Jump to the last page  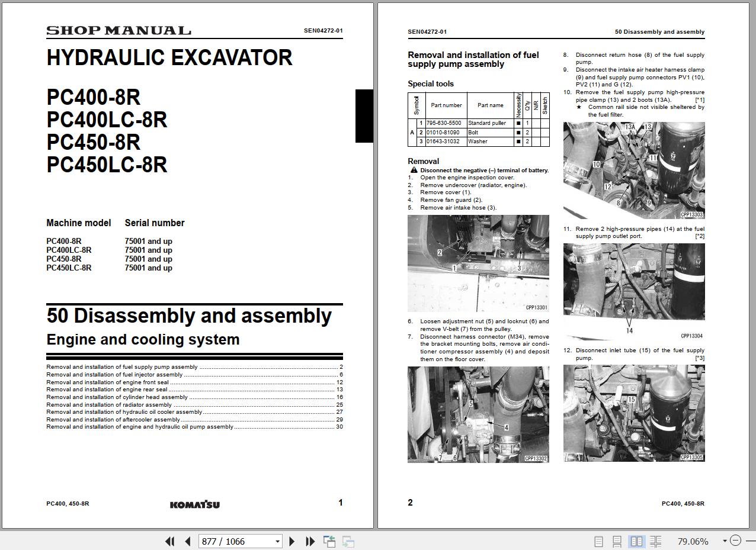click(x=310, y=541)
